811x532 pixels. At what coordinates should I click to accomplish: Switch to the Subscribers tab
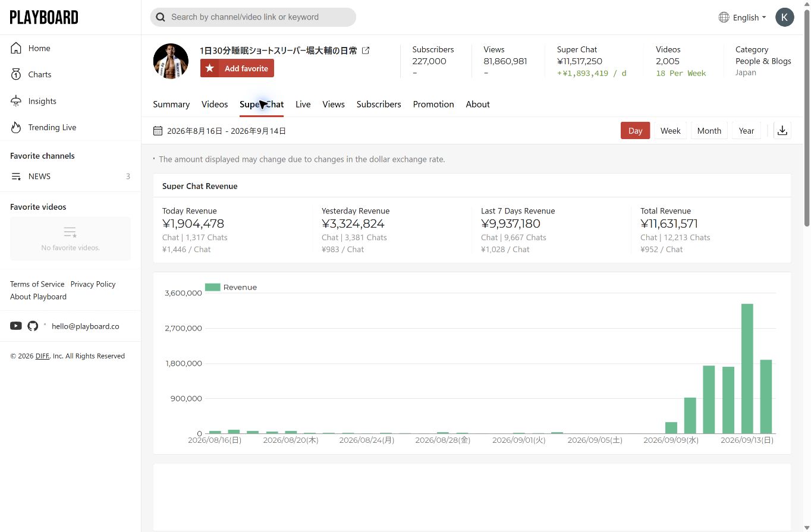[379, 104]
